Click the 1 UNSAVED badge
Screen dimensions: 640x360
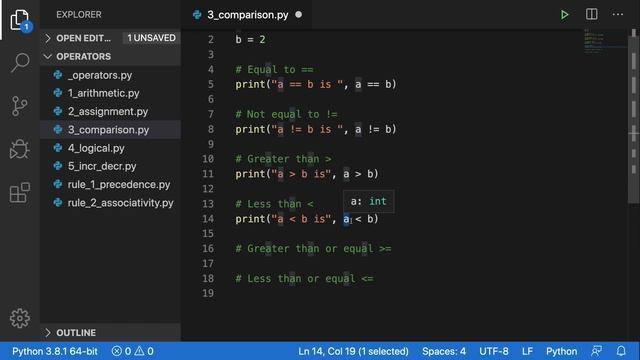point(151,38)
